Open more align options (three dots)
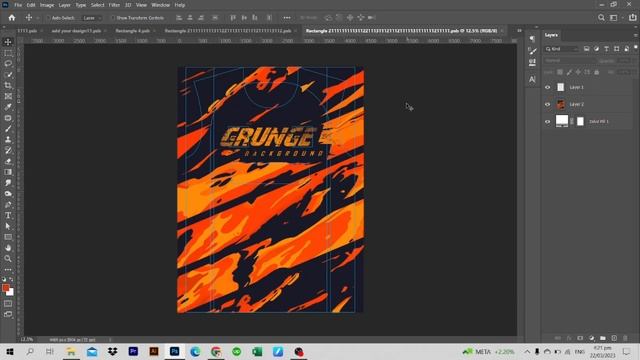Viewport: 640px width, 360px height. point(287,18)
